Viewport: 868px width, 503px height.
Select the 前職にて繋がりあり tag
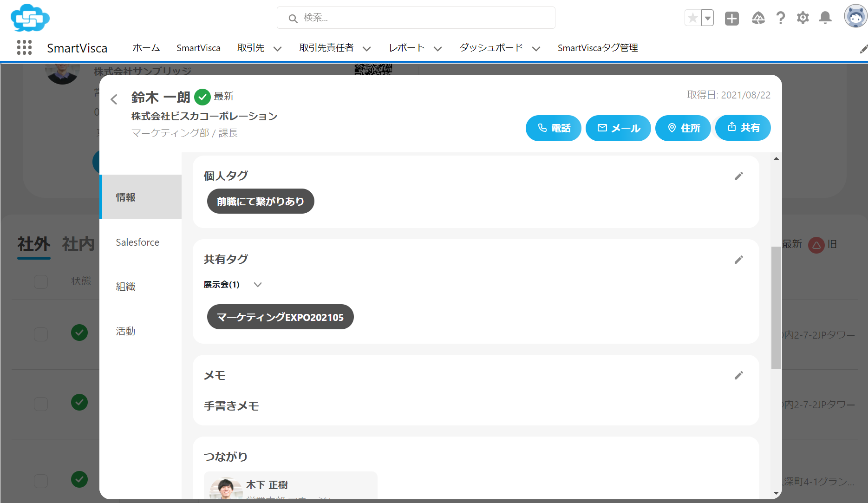(261, 201)
